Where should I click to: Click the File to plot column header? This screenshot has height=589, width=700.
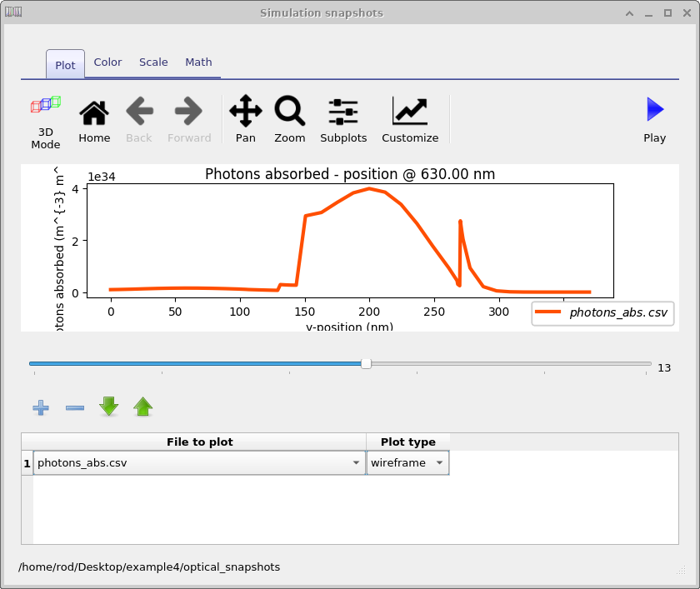(x=199, y=442)
